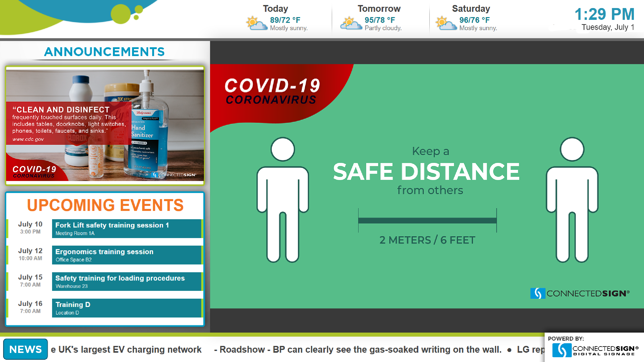This screenshot has width=644, height=362.
Task: Click the Announcements heading
Action: (104, 52)
